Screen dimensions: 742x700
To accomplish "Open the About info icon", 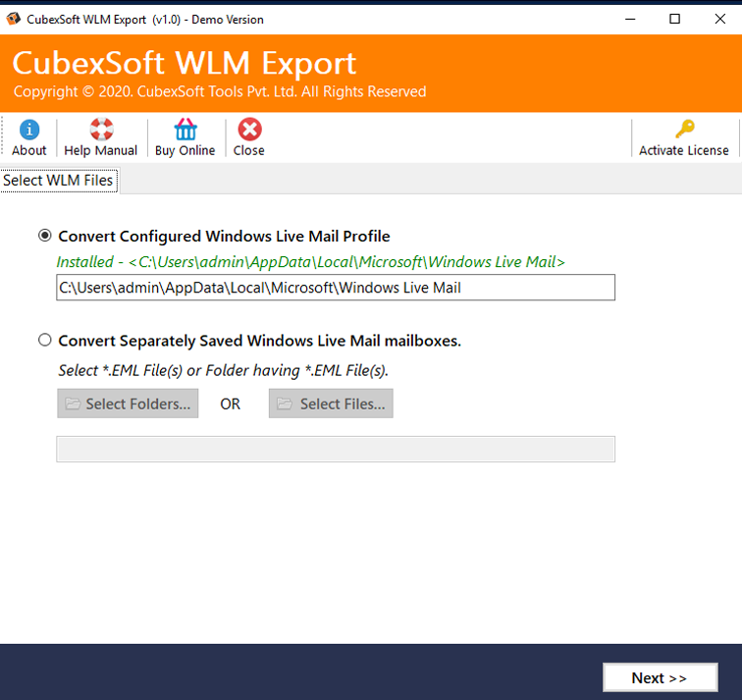I will coord(29,130).
